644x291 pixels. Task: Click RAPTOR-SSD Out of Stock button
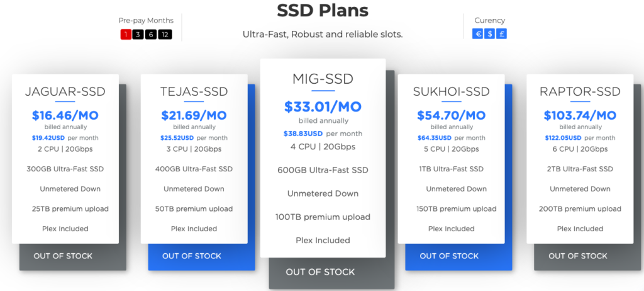point(578,256)
